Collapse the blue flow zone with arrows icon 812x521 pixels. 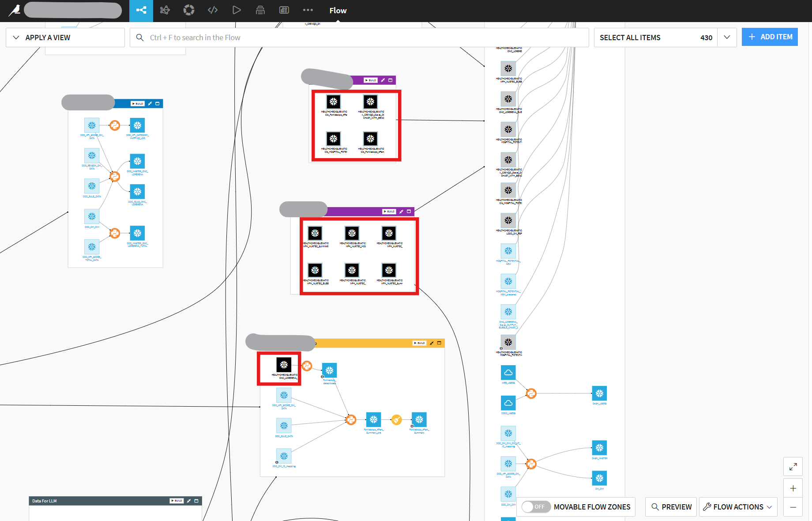coord(150,104)
